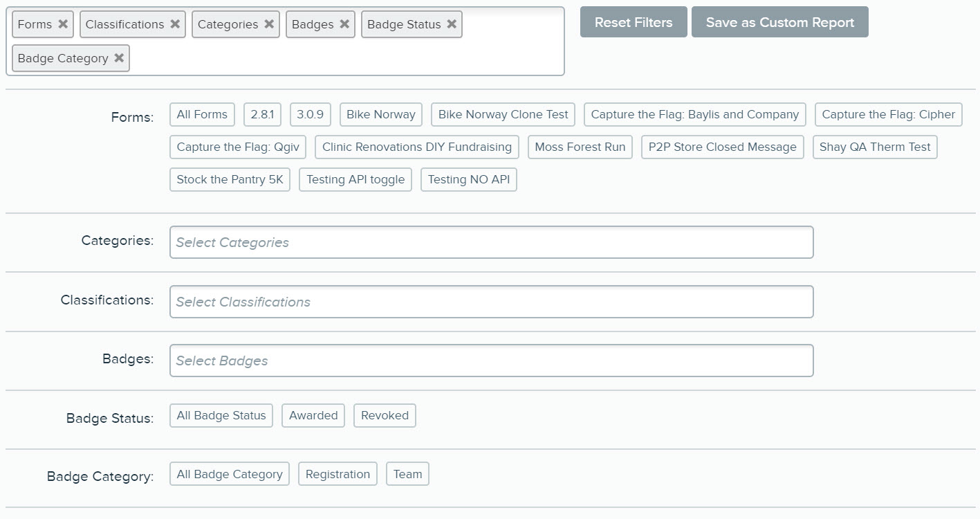Toggle the 2.8.1 form filter

click(262, 114)
